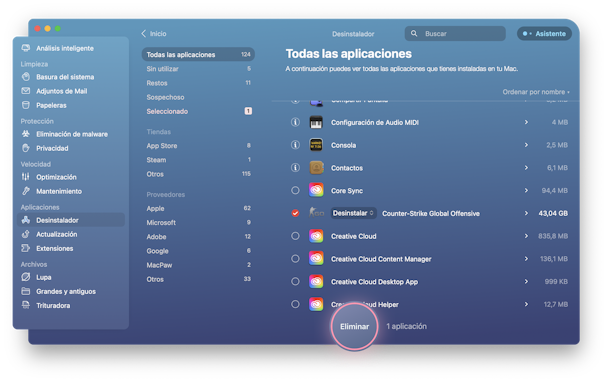608x382 pixels.
Task: Click the Buscar search field
Action: click(x=455, y=34)
